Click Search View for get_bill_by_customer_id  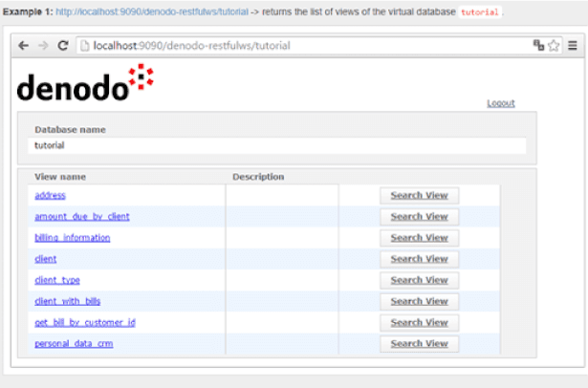(x=420, y=323)
